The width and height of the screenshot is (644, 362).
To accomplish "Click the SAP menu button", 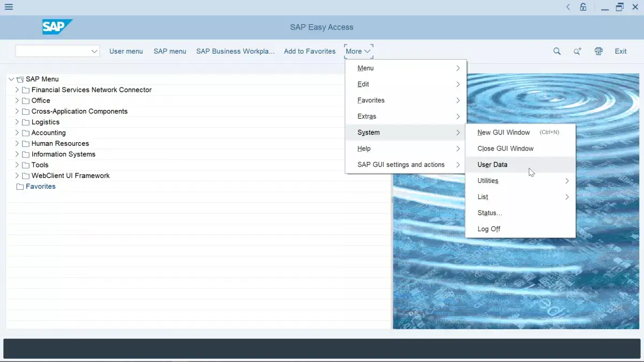I will (170, 51).
